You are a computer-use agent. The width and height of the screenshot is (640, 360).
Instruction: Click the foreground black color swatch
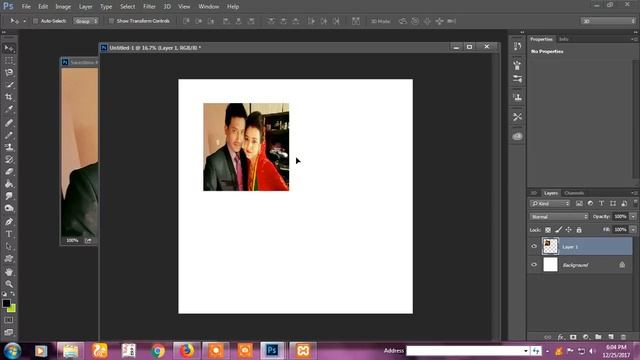click(6, 303)
